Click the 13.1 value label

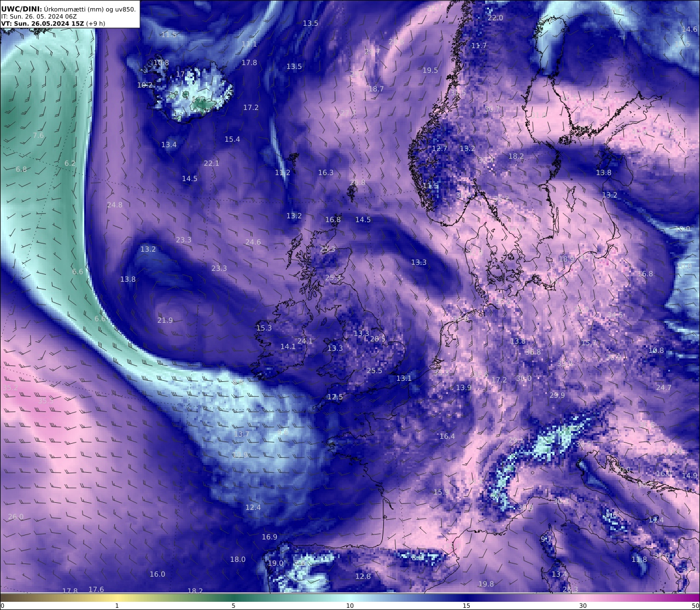(x=404, y=379)
